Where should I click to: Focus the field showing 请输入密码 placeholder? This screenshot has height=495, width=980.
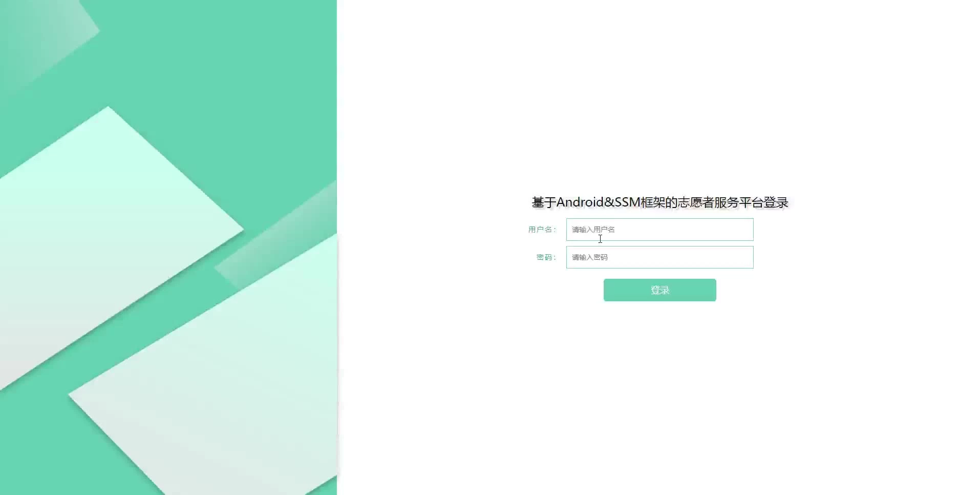[659, 257]
